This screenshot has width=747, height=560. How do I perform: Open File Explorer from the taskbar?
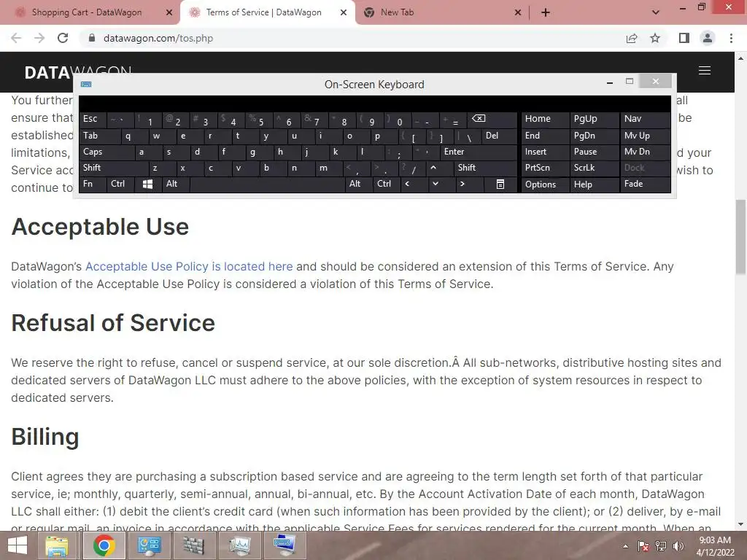point(56,545)
